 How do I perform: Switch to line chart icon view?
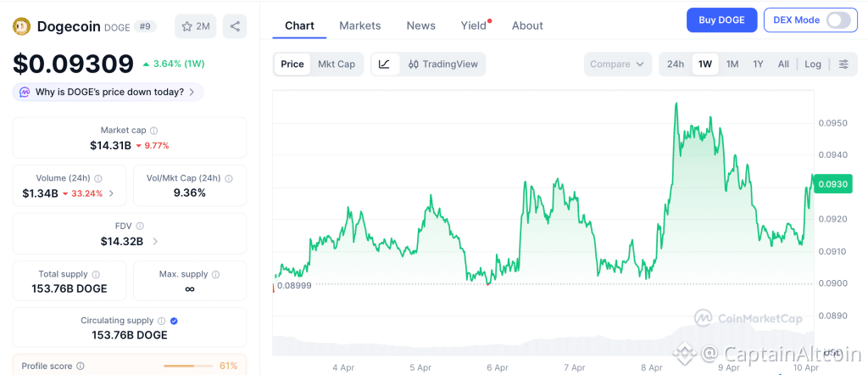(384, 64)
